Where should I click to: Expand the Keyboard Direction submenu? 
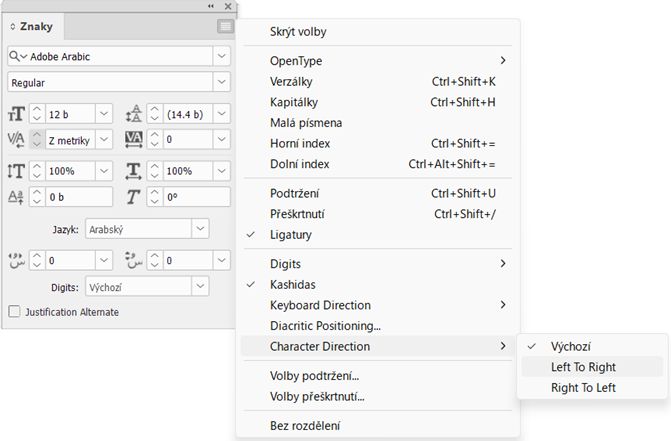[x=377, y=305]
